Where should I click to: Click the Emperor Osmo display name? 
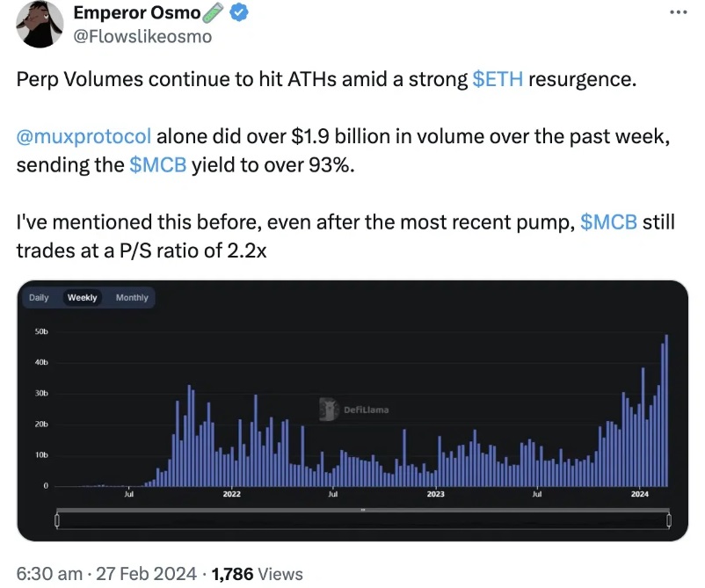point(137,12)
